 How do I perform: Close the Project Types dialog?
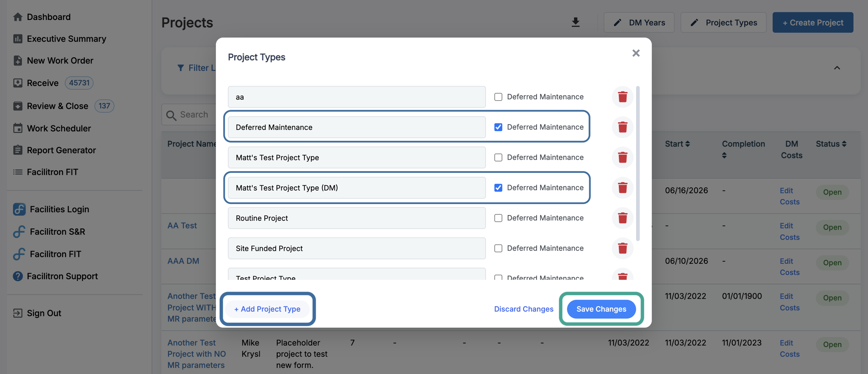(636, 53)
